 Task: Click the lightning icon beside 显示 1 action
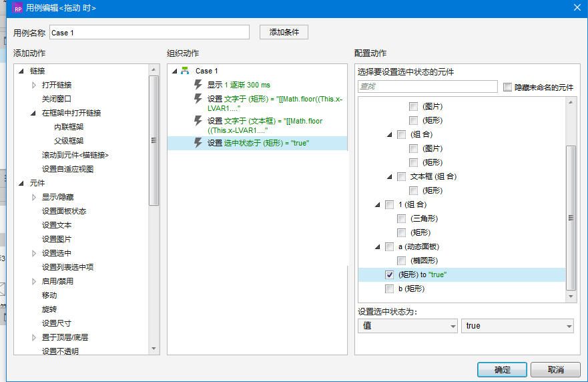tap(198, 85)
